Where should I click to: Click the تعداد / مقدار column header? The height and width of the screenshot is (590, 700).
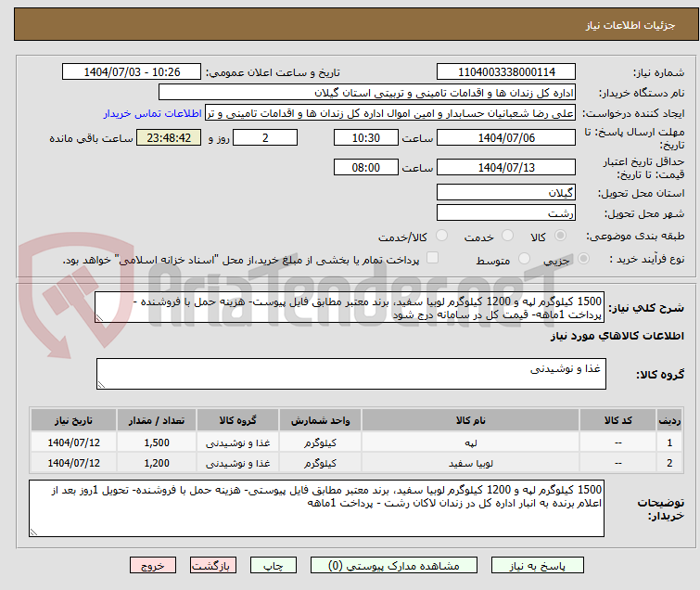[157, 420]
